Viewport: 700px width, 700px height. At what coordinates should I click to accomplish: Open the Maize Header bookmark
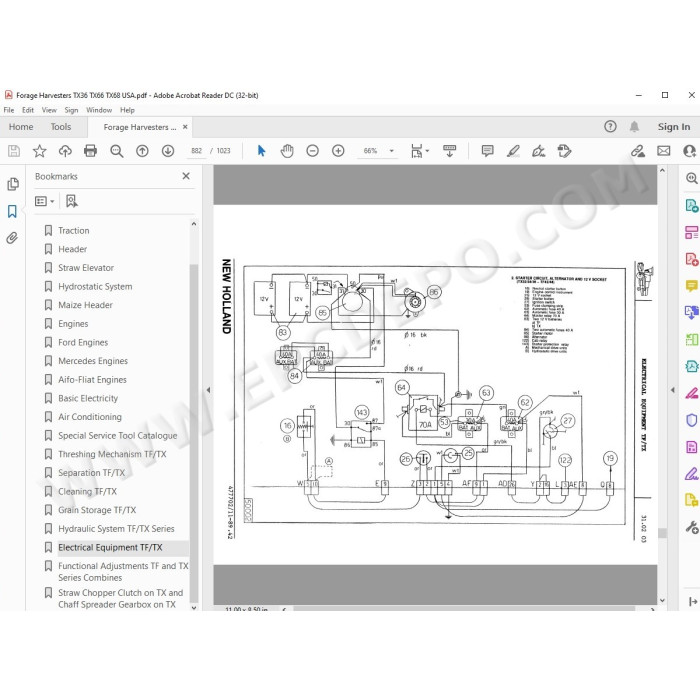tap(85, 305)
